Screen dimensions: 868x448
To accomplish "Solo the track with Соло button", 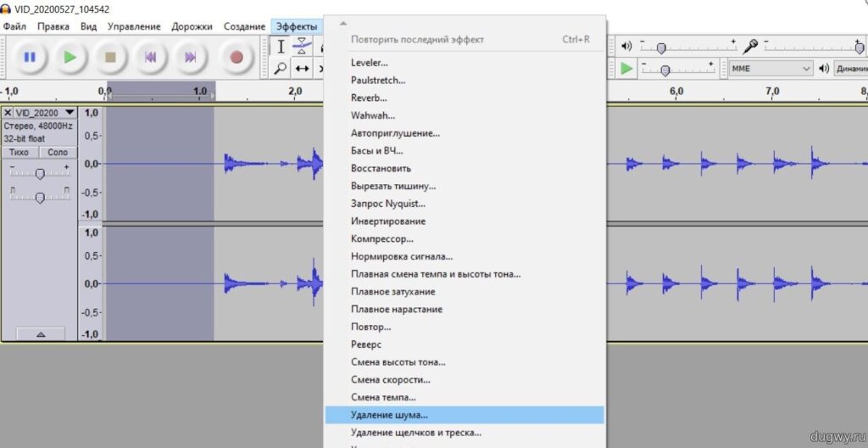I will 58,153.
